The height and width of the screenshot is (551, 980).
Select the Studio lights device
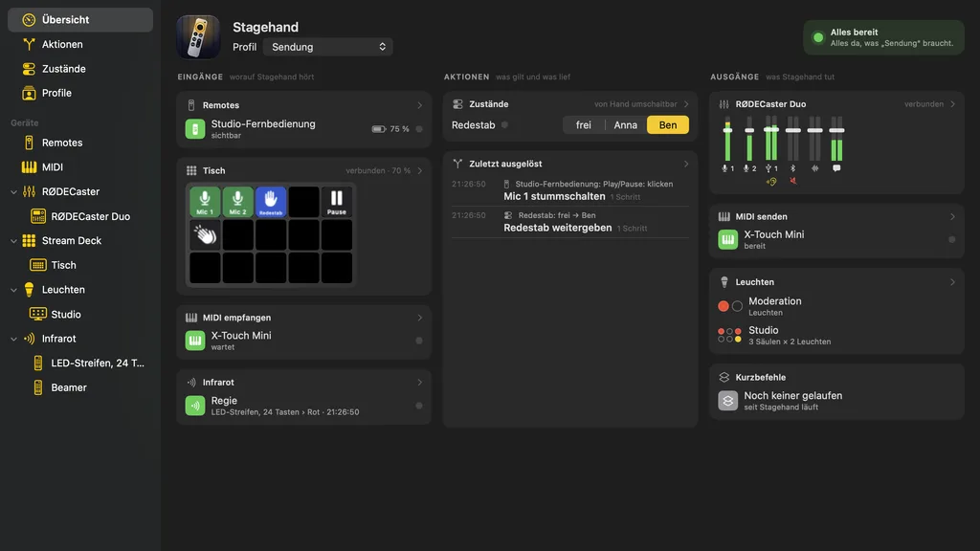[80, 314]
